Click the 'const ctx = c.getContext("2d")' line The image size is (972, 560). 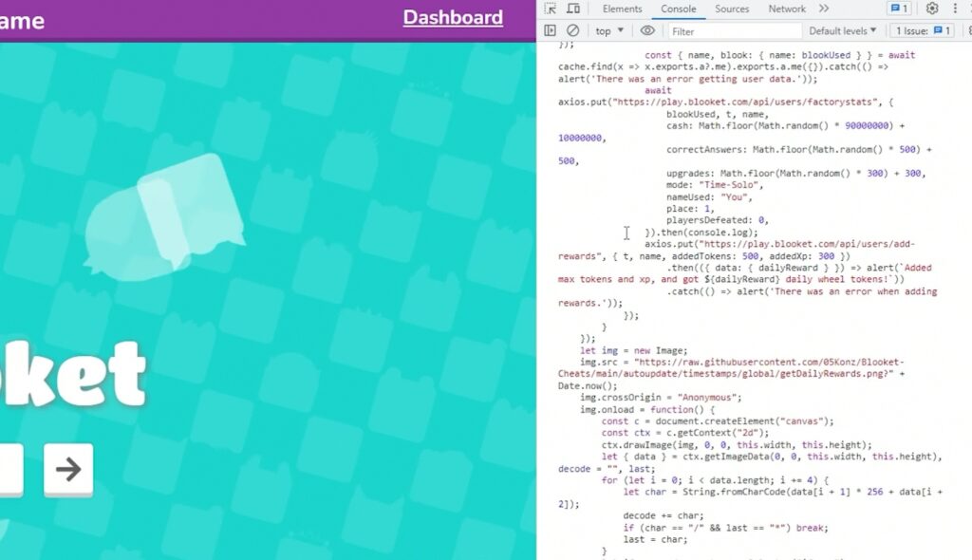point(685,433)
